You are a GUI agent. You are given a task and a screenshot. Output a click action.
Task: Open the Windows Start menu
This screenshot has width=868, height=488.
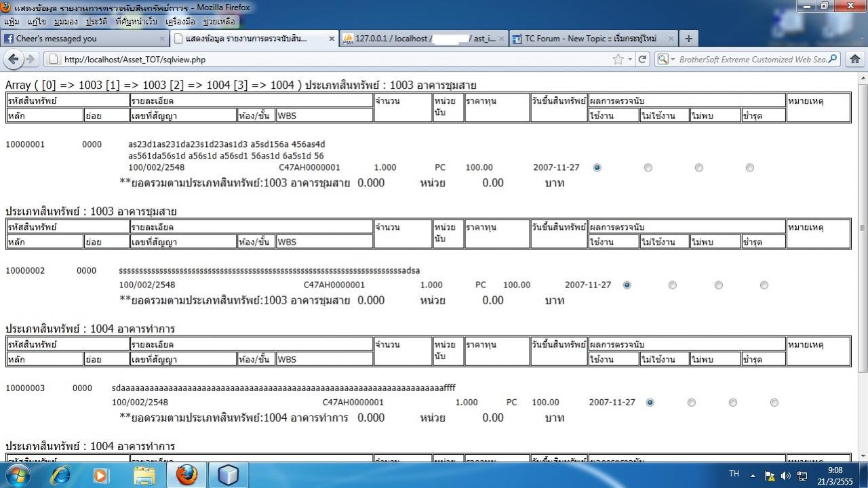(x=17, y=475)
